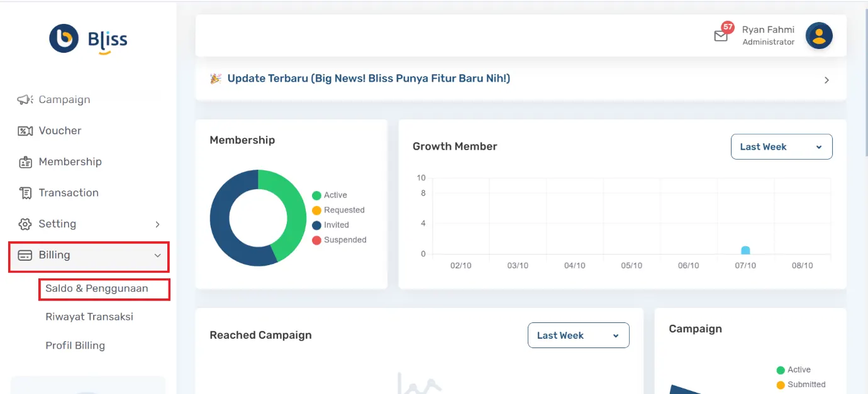Click the user profile avatar

pos(819,36)
